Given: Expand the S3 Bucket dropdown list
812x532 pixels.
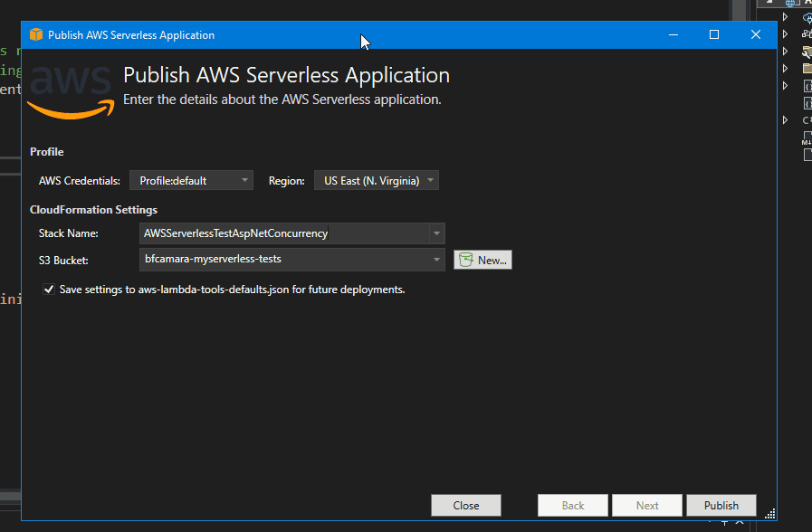Looking at the screenshot, I should click(x=437, y=260).
